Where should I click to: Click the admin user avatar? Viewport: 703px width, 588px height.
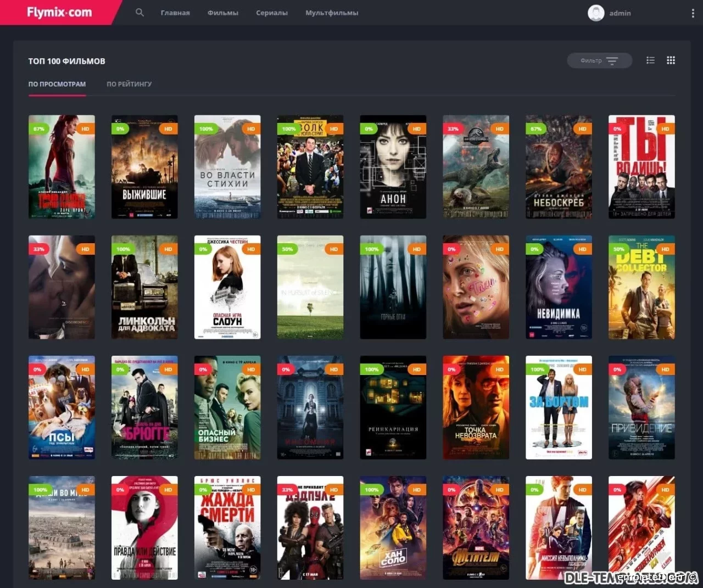[x=596, y=13]
